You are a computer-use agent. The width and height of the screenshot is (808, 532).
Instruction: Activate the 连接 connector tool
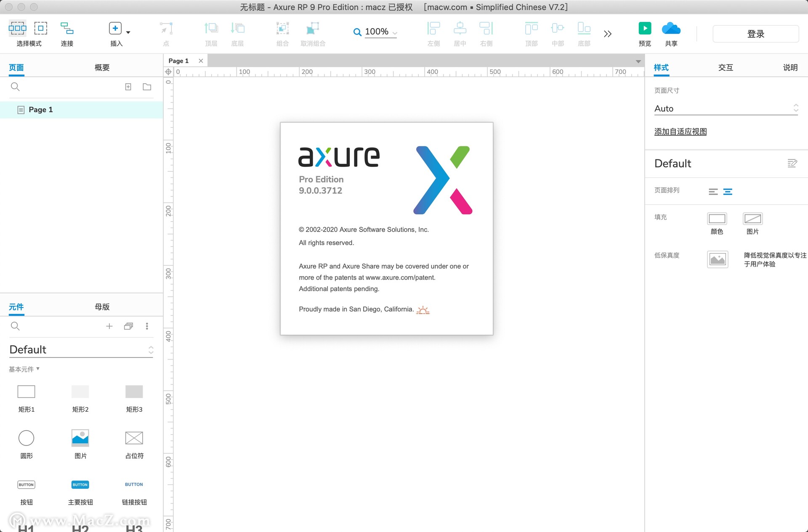(67, 28)
